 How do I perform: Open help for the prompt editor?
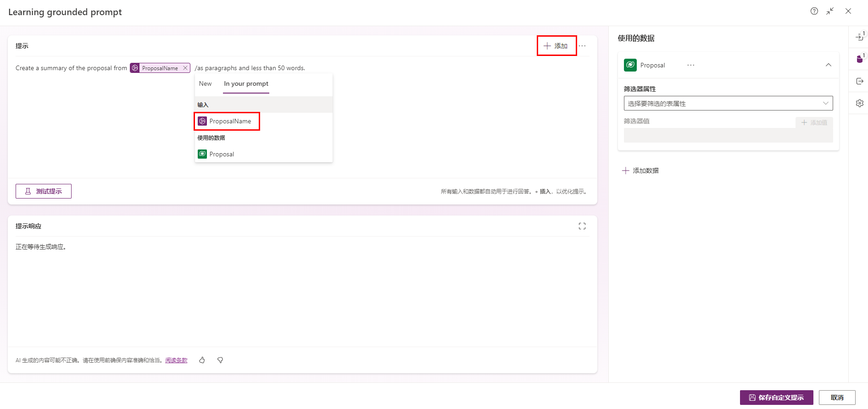click(814, 11)
